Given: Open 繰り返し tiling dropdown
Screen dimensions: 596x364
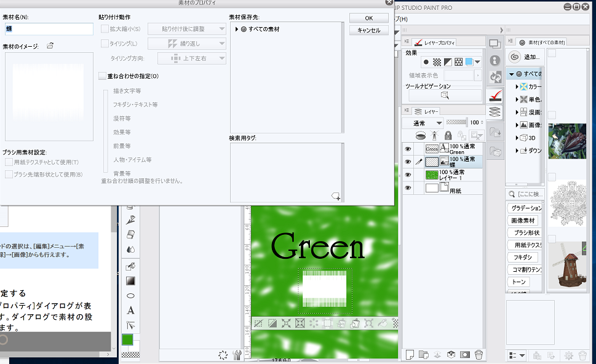Looking at the screenshot, I should (186, 44).
